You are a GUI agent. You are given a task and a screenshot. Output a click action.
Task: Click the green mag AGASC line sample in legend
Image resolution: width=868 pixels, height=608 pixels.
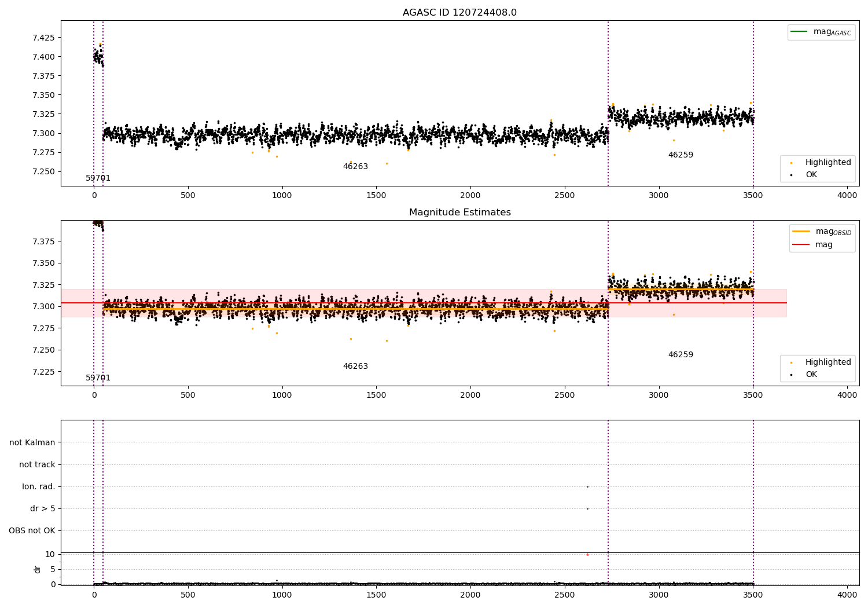799,32
